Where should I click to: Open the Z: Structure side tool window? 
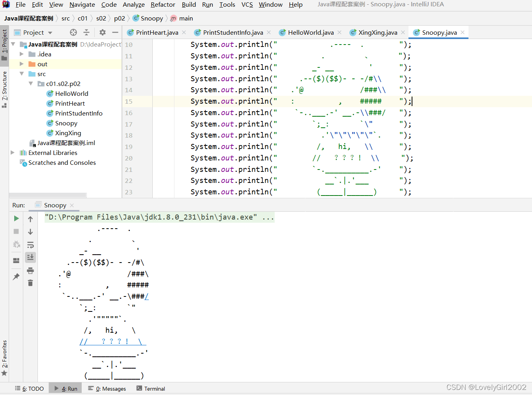coord(4,89)
